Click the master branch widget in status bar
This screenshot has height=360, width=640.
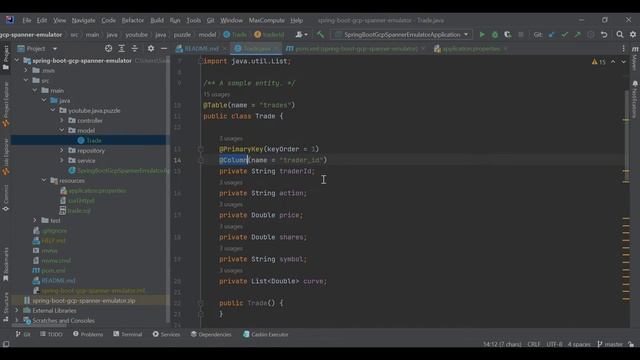610,344
